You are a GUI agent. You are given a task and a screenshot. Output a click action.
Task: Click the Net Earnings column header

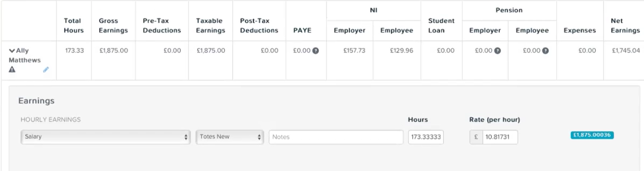pos(625,26)
